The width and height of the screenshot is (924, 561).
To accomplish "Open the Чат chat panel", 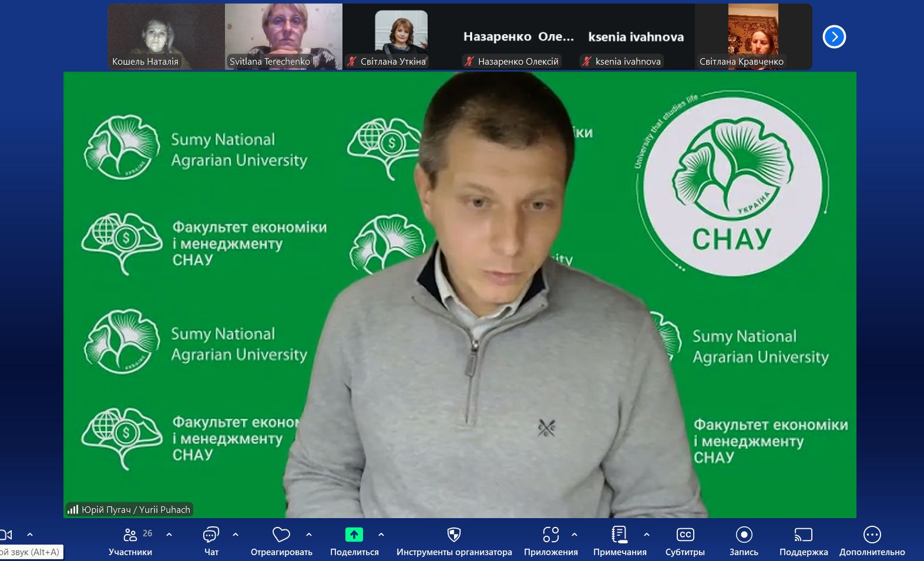I will pos(211,535).
